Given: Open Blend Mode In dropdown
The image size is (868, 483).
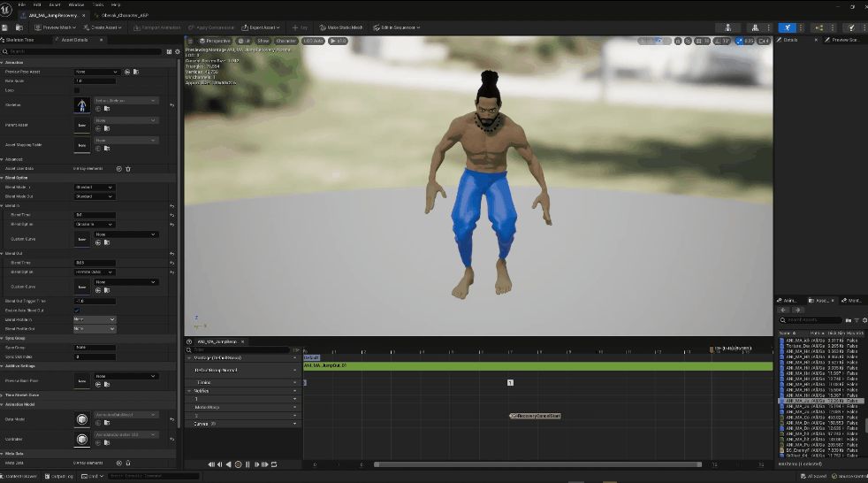Looking at the screenshot, I should pyautogui.click(x=95, y=188).
